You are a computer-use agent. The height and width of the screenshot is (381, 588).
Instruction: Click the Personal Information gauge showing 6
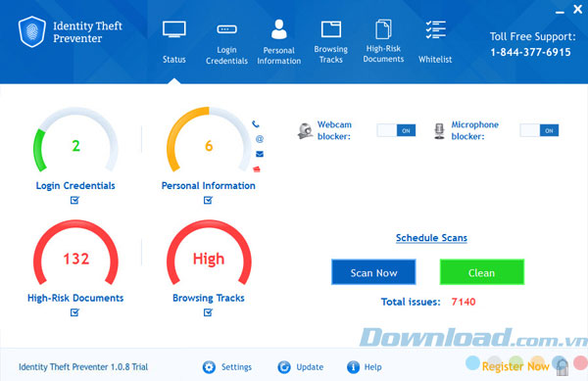point(209,139)
